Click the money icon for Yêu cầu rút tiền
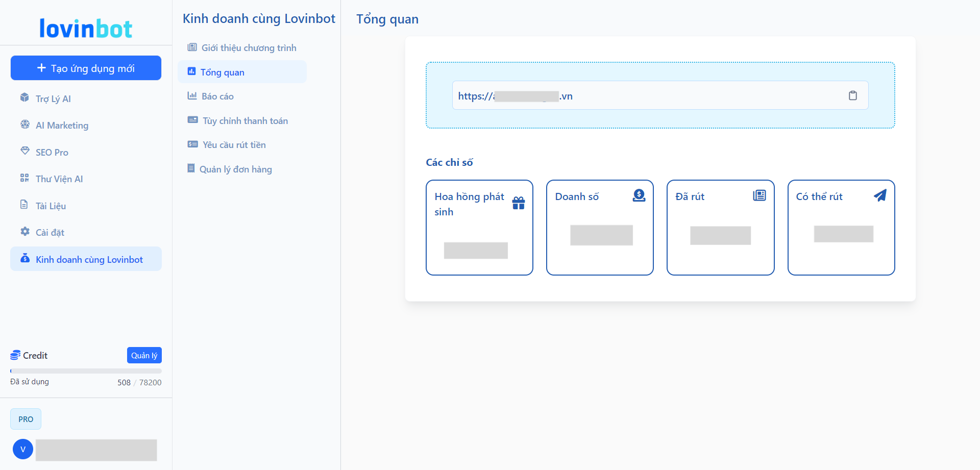The height and width of the screenshot is (470, 980). click(193, 144)
